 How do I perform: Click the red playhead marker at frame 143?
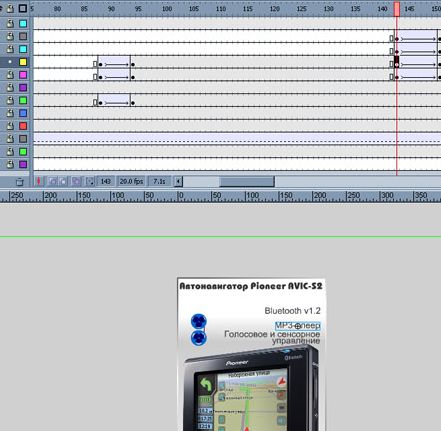[397, 9]
